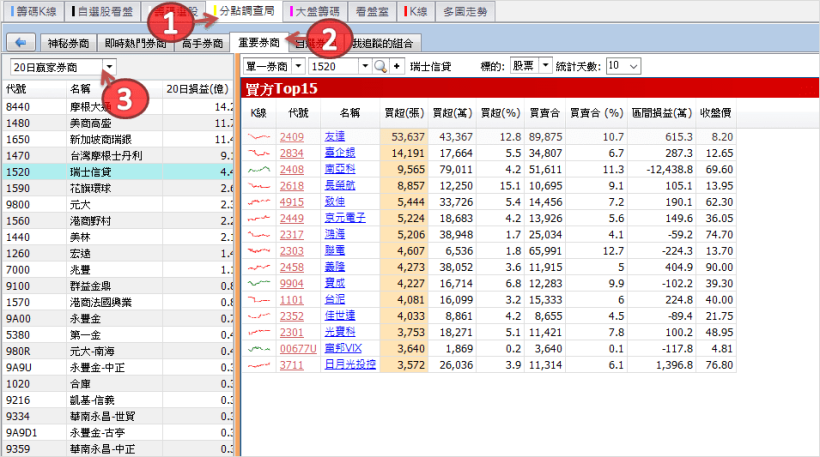Image resolution: width=820 pixels, height=457 pixels.
Task: Select broker row 1650 新加坡商瑞銀
Action: tap(119, 139)
